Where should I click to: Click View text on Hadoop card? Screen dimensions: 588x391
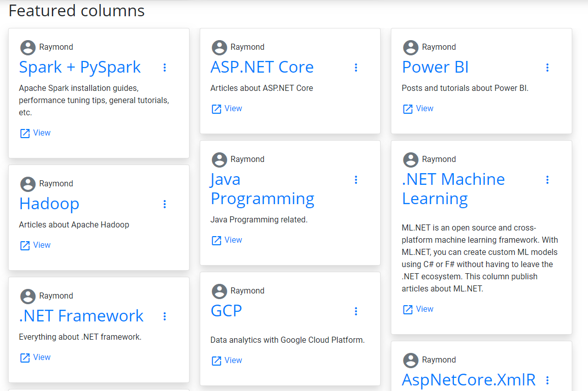coord(42,245)
